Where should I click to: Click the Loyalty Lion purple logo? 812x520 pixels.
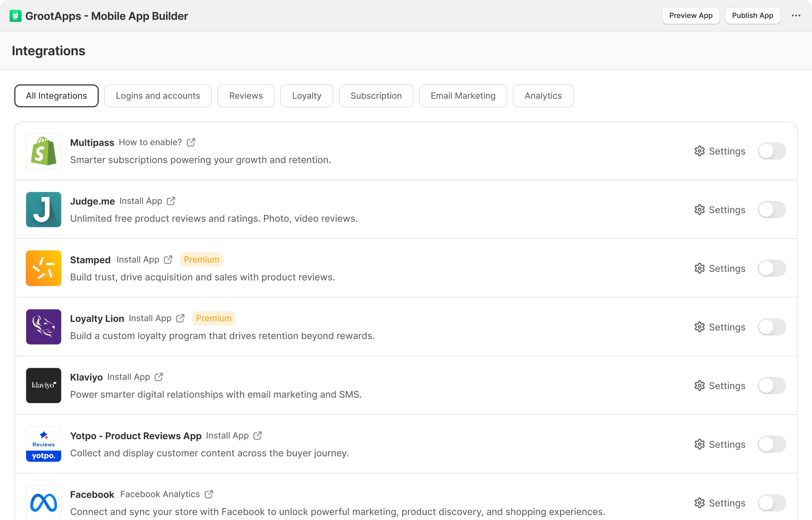tap(44, 326)
